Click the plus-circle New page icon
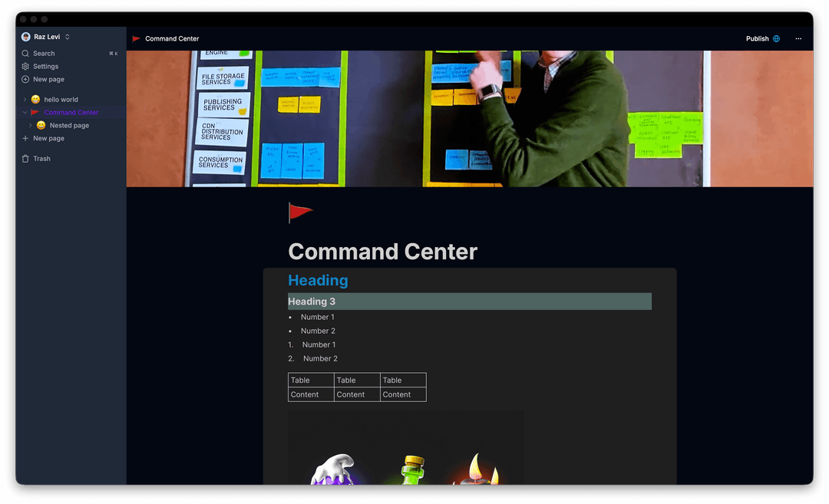The height and width of the screenshot is (504, 829). (x=24, y=79)
